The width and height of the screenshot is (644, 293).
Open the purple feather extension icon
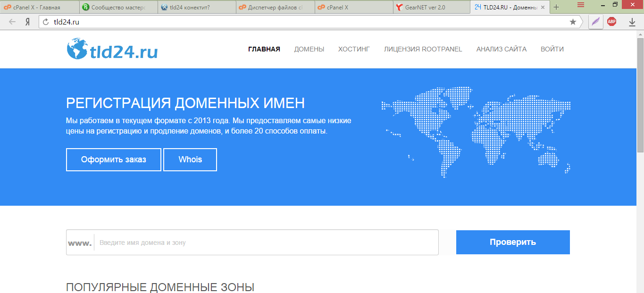(x=596, y=22)
